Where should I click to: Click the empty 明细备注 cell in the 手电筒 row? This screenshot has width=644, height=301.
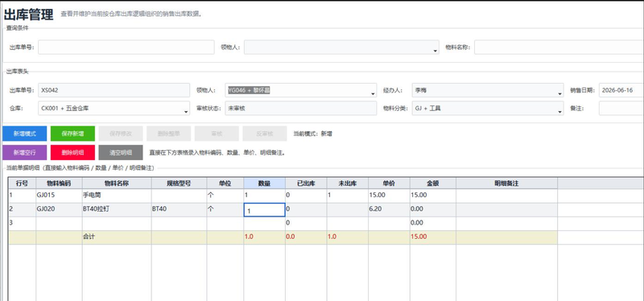pyautogui.click(x=506, y=195)
